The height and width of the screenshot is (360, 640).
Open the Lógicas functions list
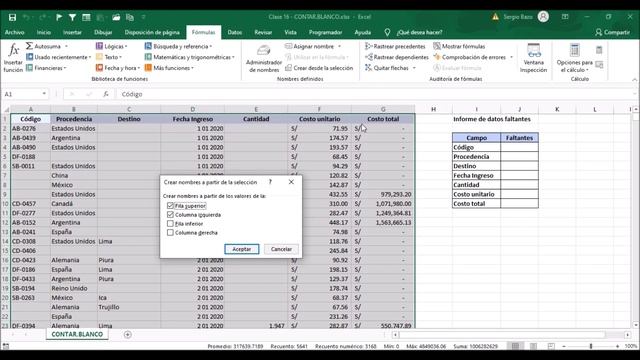(111, 46)
